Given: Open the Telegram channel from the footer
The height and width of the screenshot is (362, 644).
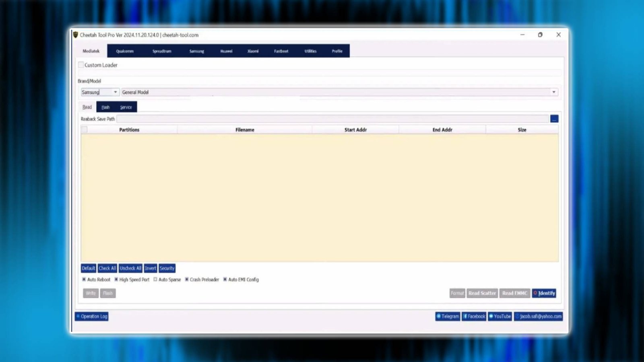Looking at the screenshot, I should [448, 316].
